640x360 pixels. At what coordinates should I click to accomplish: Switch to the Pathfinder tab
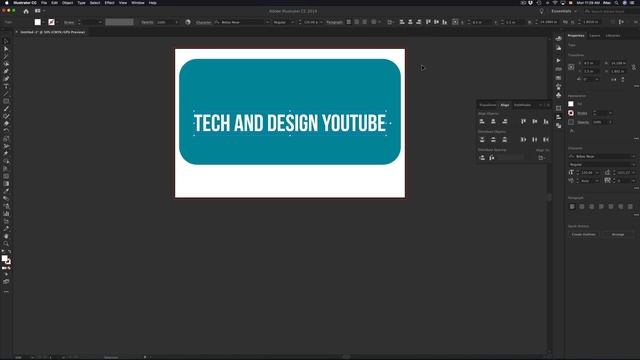pyautogui.click(x=522, y=105)
